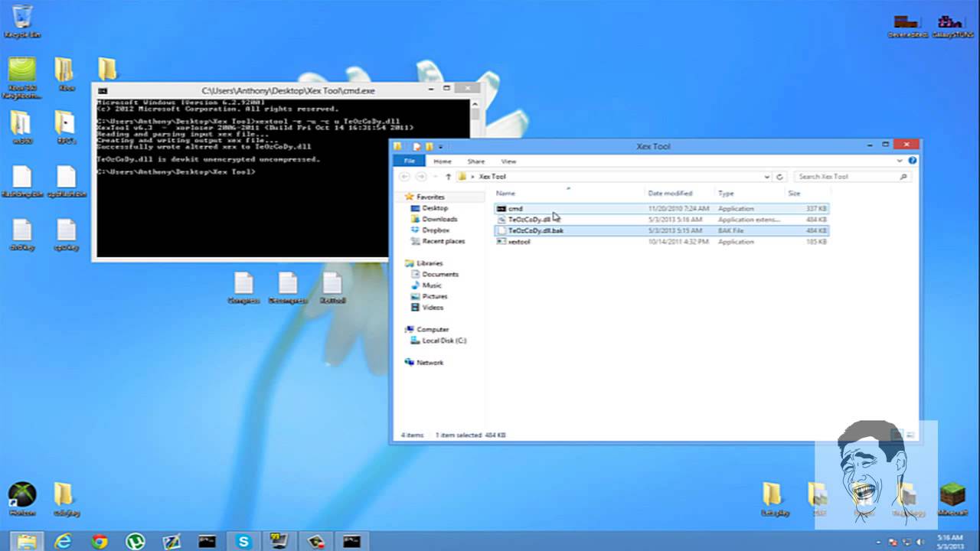
Task: Switch to the View ribbon tab
Action: point(508,161)
